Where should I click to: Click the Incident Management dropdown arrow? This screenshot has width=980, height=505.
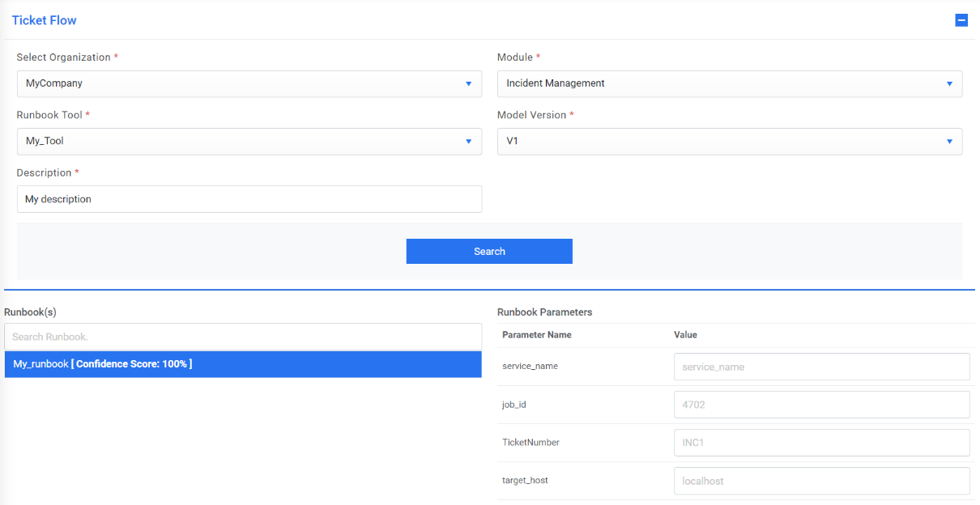[x=949, y=83]
